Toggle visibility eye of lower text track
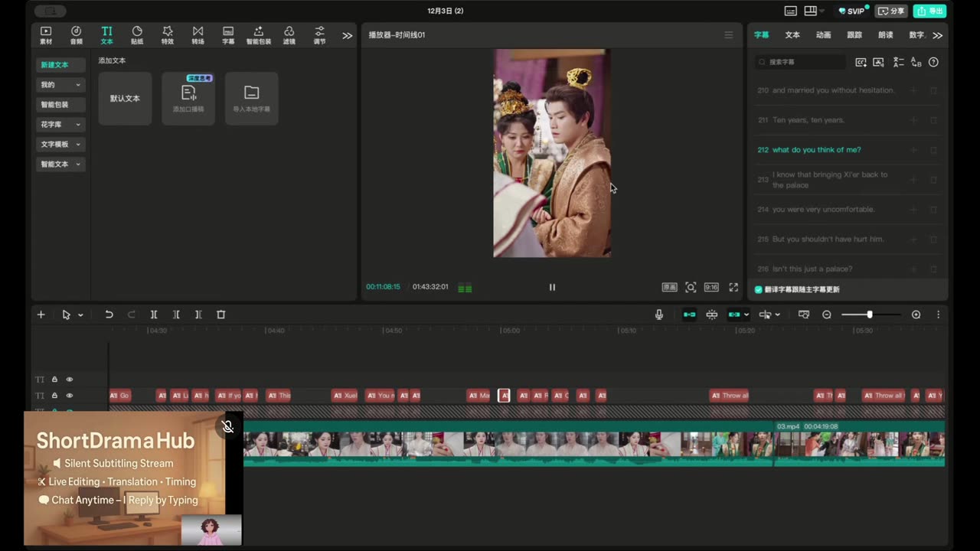The width and height of the screenshot is (980, 551). tap(70, 396)
